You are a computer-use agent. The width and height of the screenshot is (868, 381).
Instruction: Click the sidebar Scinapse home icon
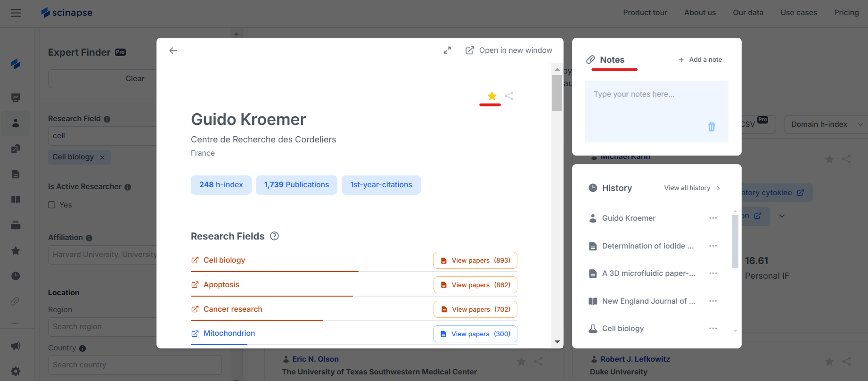coord(16,64)
